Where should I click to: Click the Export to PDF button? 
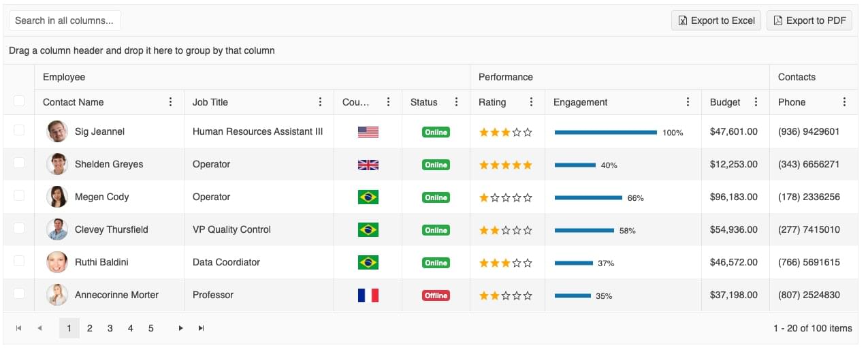click(809, 20)
